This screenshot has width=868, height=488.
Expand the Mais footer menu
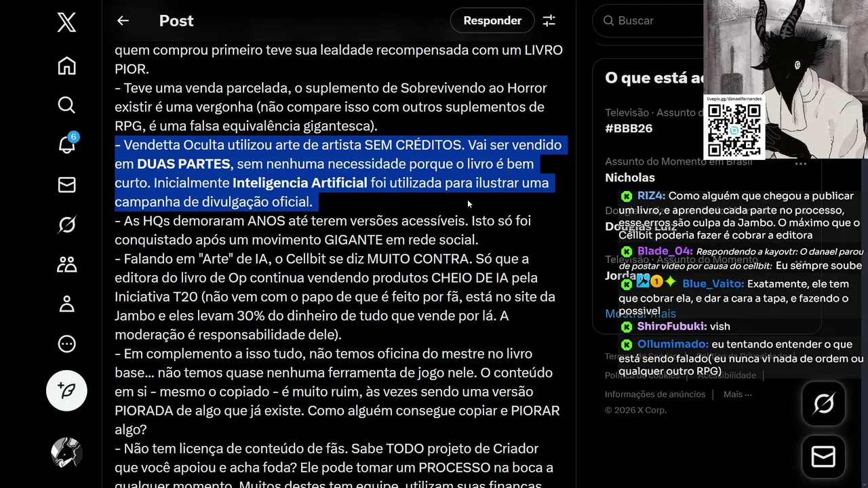coord(737,394)
